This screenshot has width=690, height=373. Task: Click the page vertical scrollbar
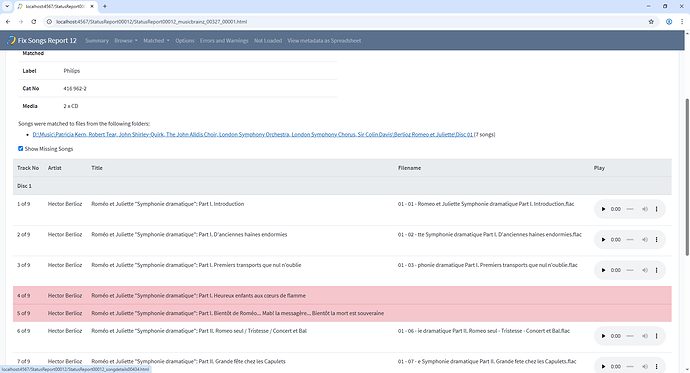(x=687, y=176)
